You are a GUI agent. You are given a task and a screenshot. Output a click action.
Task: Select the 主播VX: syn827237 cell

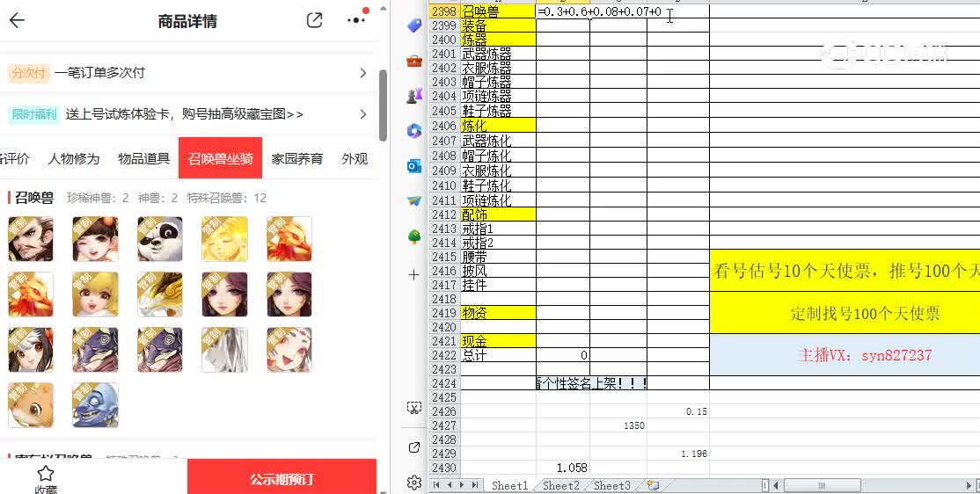[845, 355]
